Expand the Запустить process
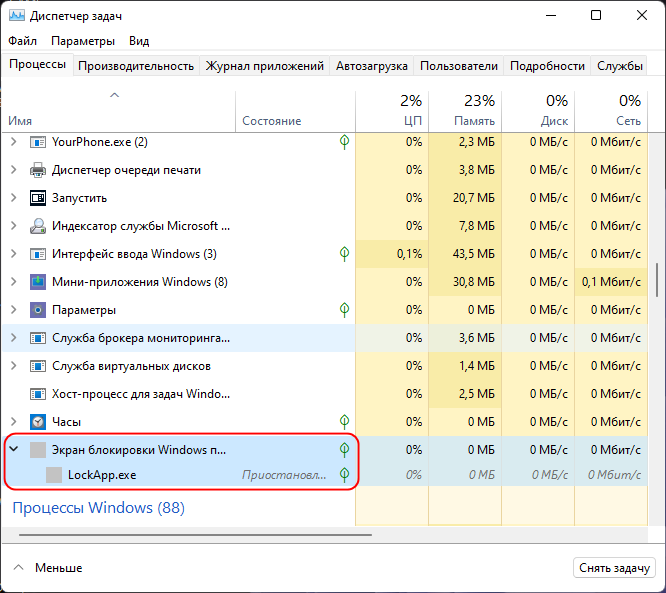666x593 pixels. tap(14, 198)
